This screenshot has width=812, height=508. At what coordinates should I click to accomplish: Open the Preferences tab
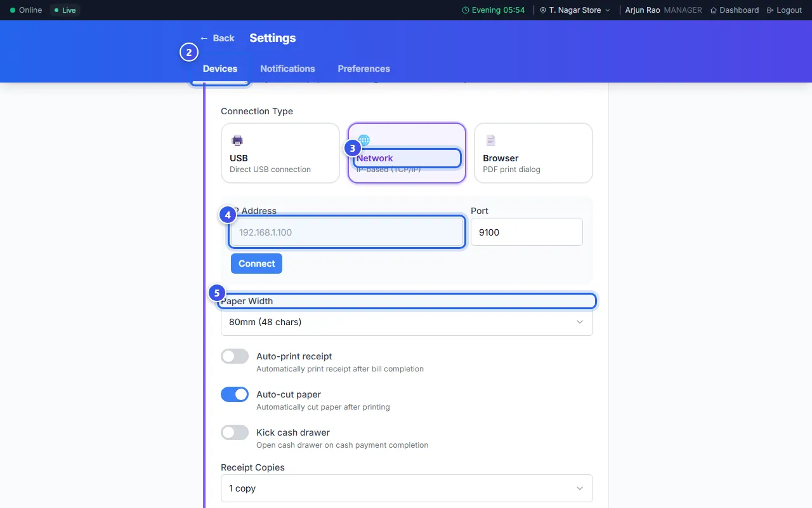(363, 69)
